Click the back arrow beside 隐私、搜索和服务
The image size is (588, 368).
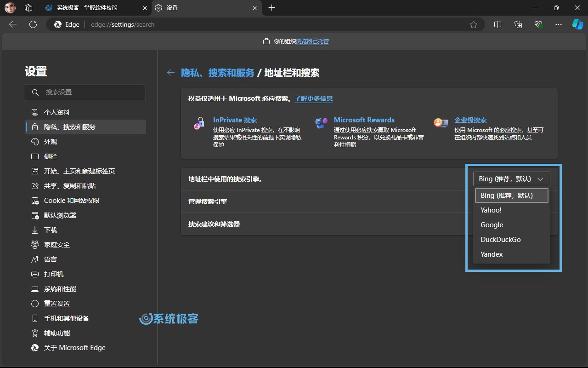[171, 73]
